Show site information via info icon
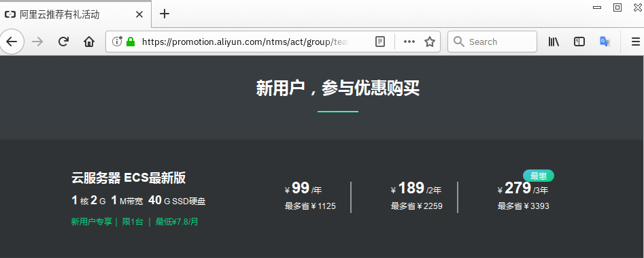This screenshot has width=644, height=258. pyautogui.click(x=117, y=41)
